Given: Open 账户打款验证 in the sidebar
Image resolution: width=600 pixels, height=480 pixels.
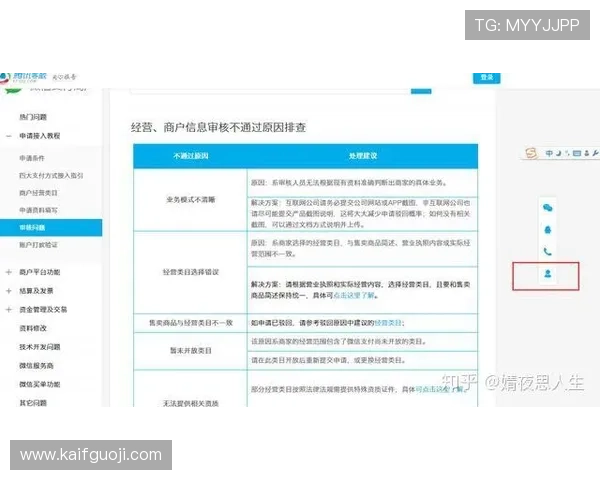Looking at the screenshot, I should [38, 245].
